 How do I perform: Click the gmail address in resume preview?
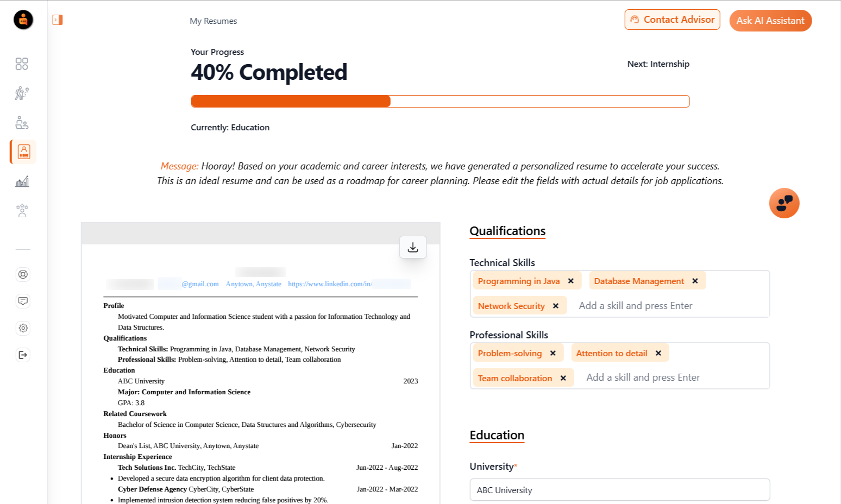189,284
